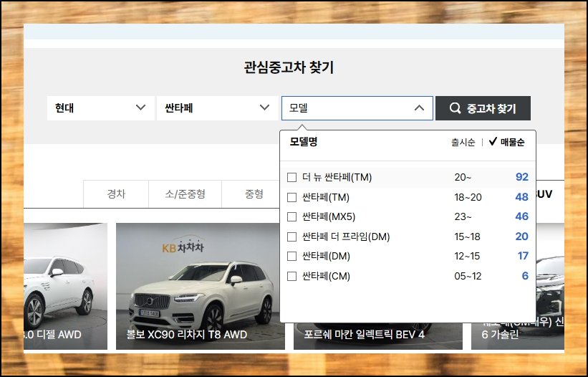Switch to the 경차 tab
The width and height of the screenshot is (588, 377).
click(116, 194)
